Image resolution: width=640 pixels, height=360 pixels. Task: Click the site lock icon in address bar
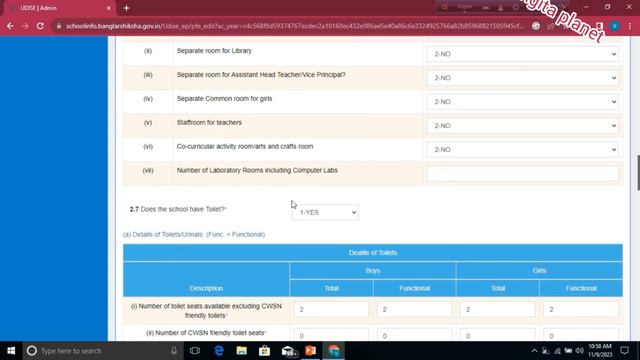click(59, 26)
